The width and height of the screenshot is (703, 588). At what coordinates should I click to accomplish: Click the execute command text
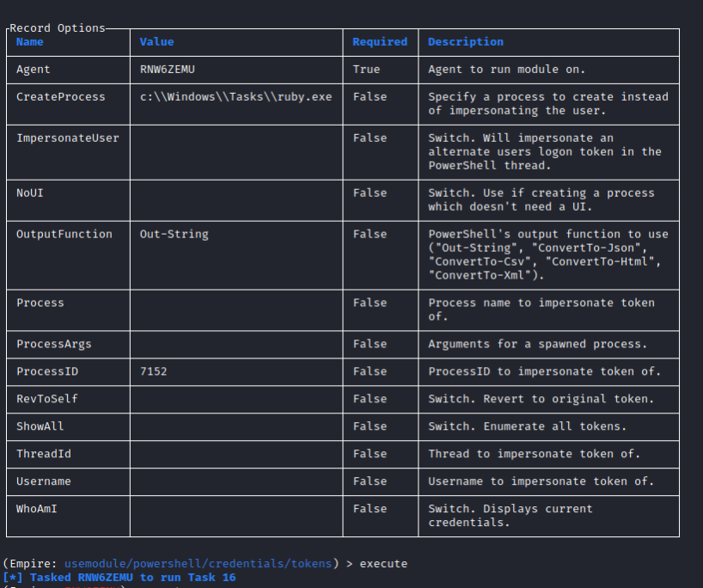point(383,564)
